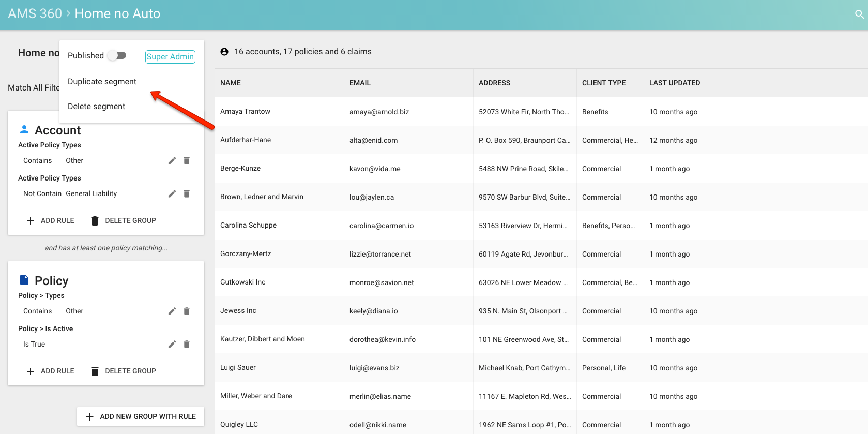Click email amaya@arnold.biz
This screenshot has height=434, width=868.
(x=379, y=112)
